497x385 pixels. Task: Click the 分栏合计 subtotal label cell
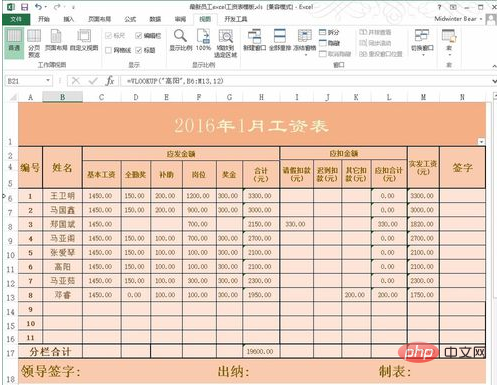[x=51, y=352]
